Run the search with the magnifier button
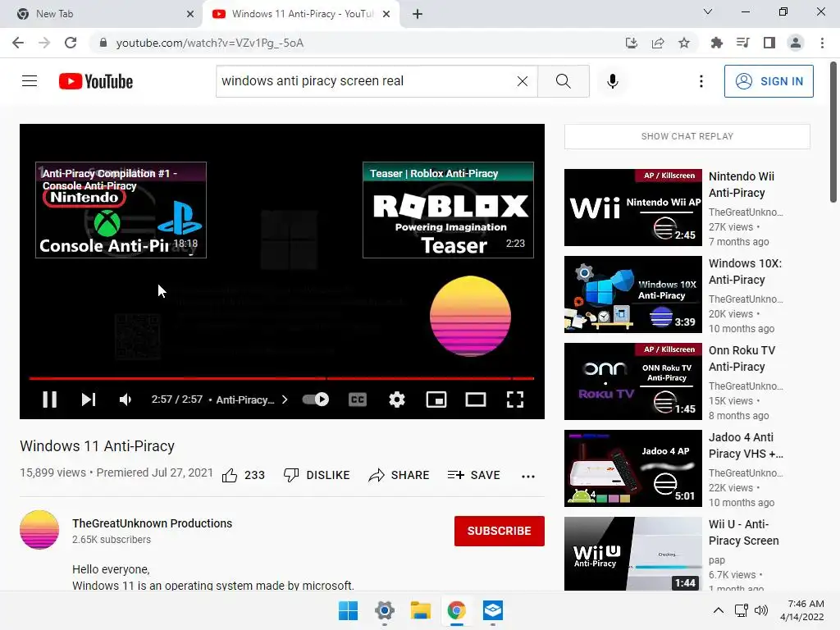Image resolution: width=840 pixels, height=630 pixels. click(x=563, y=81)
